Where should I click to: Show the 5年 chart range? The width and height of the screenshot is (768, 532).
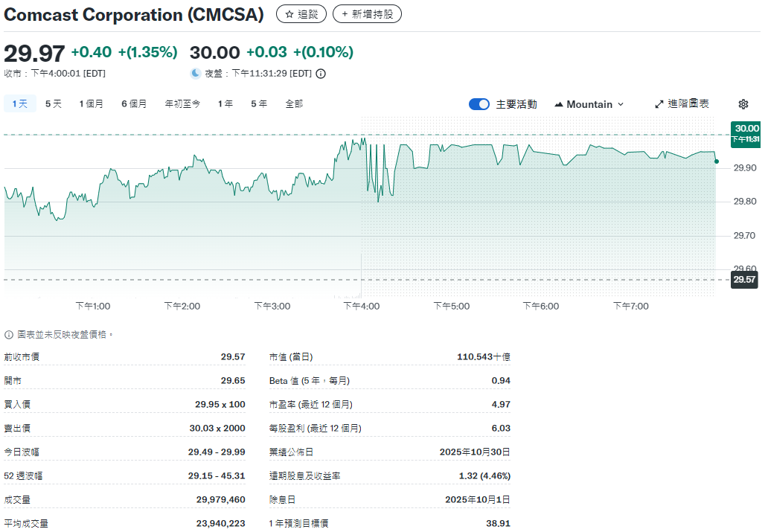coord(259,104)
